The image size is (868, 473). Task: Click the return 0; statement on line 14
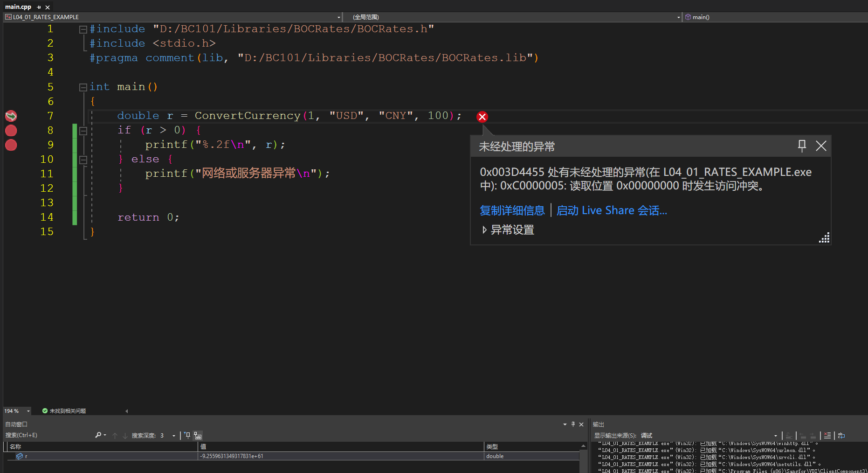click(148, 217)
